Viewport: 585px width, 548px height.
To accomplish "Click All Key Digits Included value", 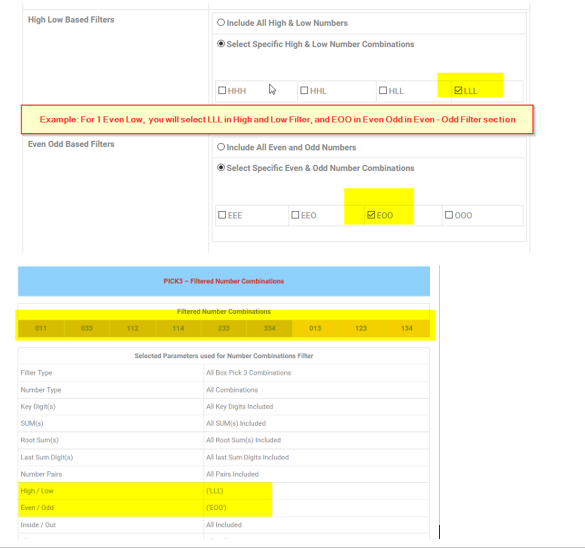I will click(x=240, y=407).
